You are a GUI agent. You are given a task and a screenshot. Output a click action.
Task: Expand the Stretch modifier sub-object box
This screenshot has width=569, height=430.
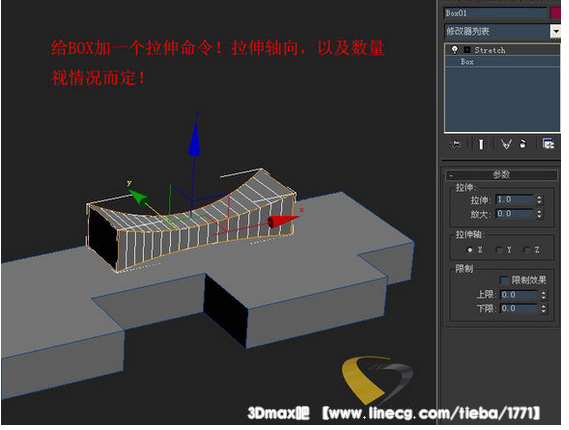click(x=467, y=50)
